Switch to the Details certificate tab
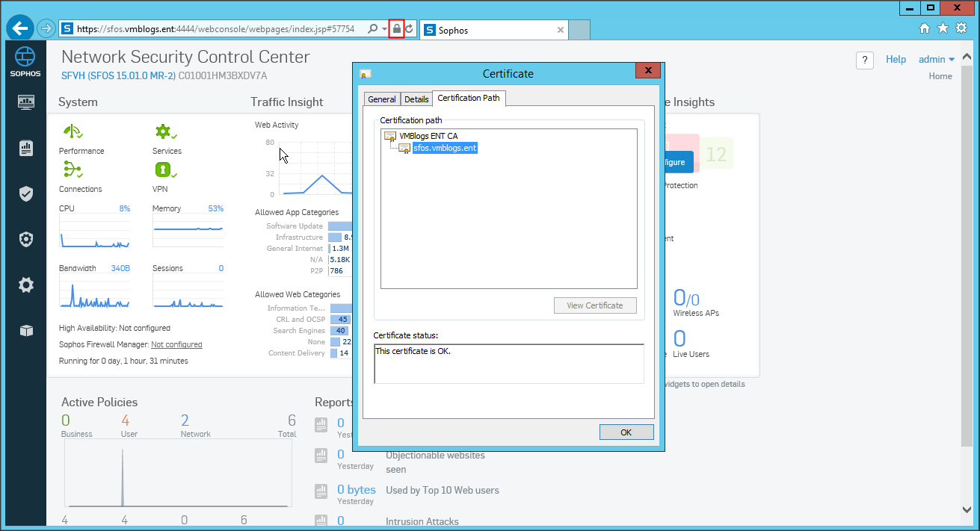This screenshot has height=531, width=980. click(416, 99)
